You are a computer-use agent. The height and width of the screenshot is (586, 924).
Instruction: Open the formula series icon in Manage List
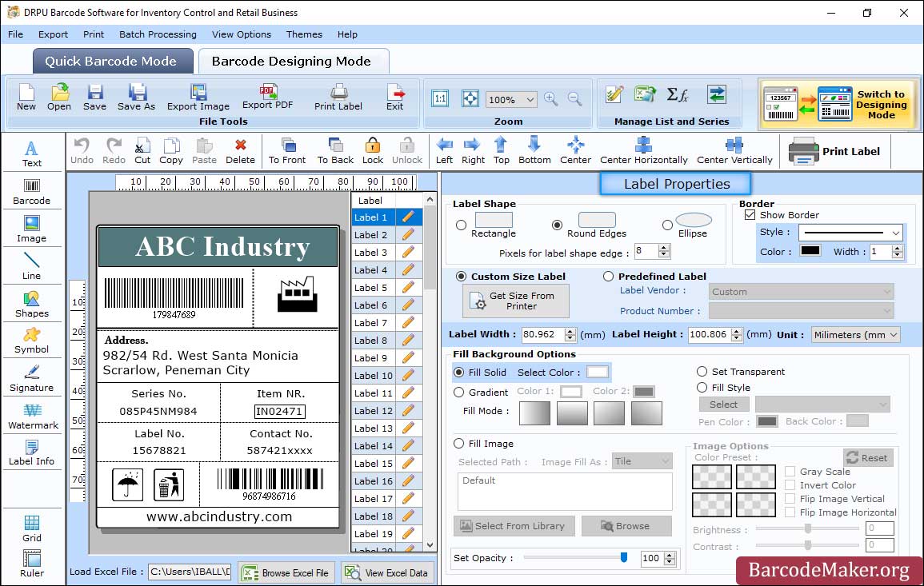(677, 95)
